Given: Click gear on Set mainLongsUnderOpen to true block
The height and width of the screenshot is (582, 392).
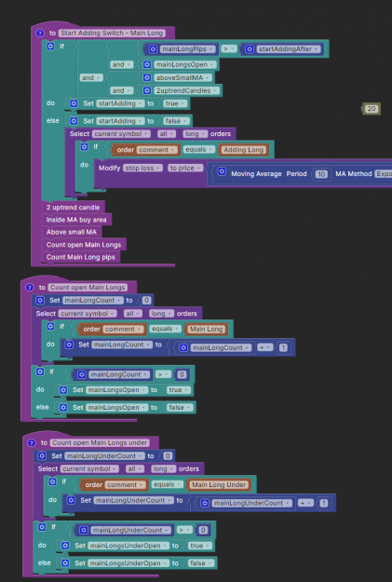Looking at the screenshot, I should click(65, 546).
